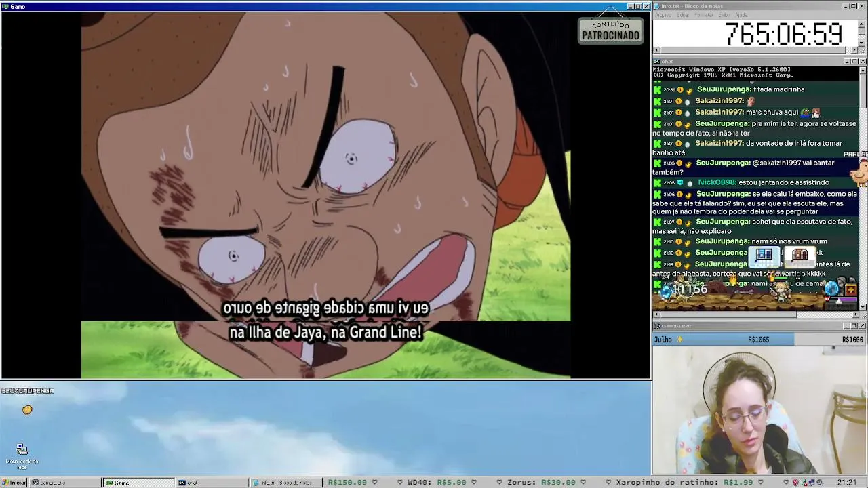Close the info.txt Bloco de notas window
868x488 pixels.
click(863, 6)
